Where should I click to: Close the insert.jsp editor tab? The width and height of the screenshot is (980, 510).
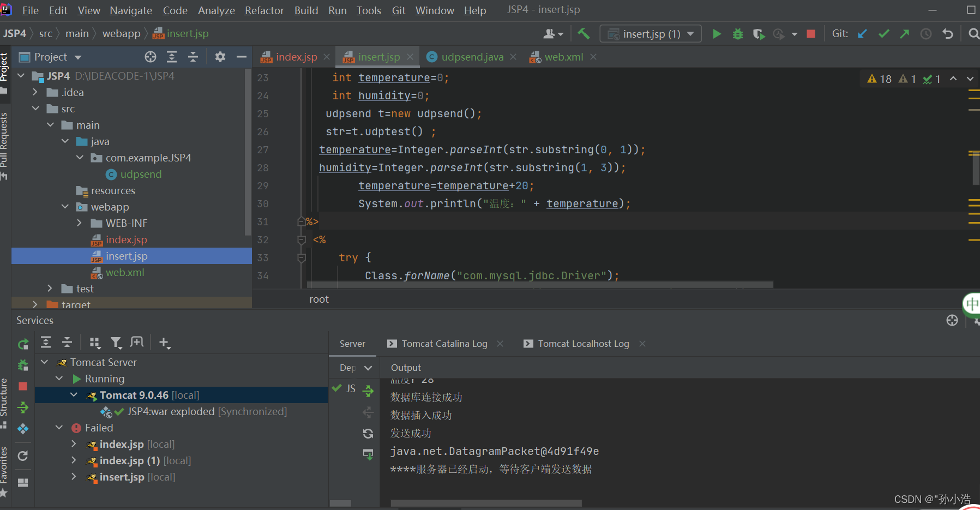click(x=410, y=57)
